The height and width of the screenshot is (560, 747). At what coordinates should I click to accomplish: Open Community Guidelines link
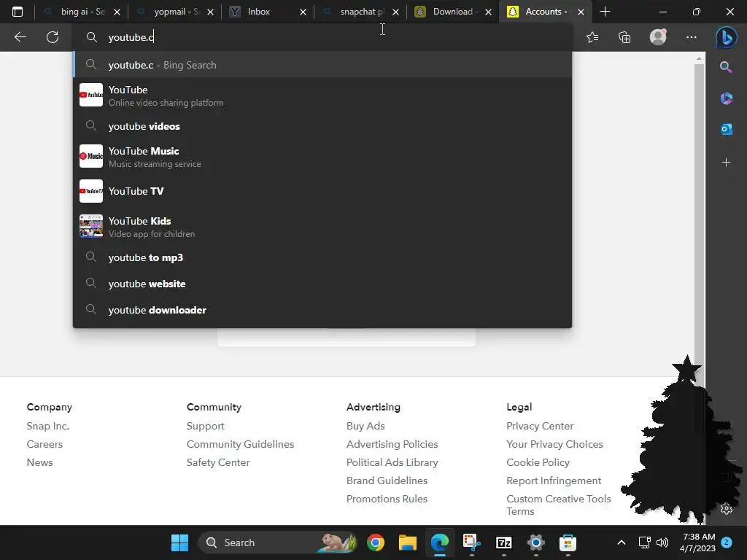pos(241,444)
